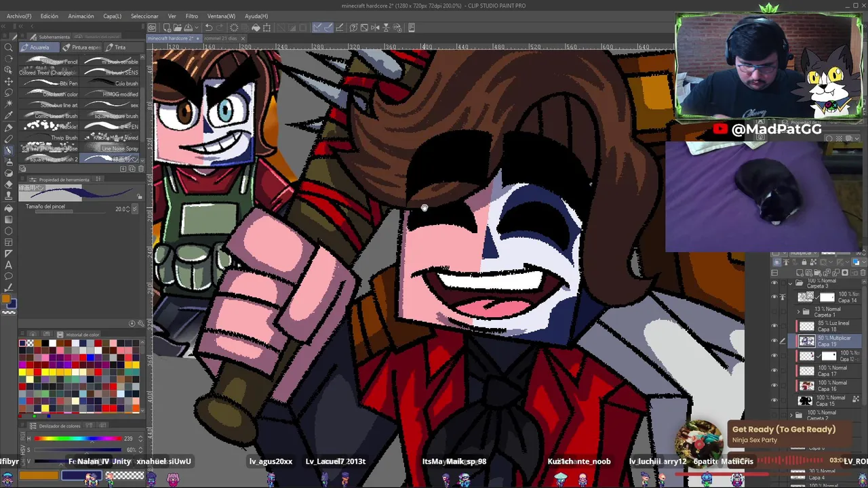Viewport: 868px width, 488px height.
Task: Open the Capa(L) menu
Action: 113,16
